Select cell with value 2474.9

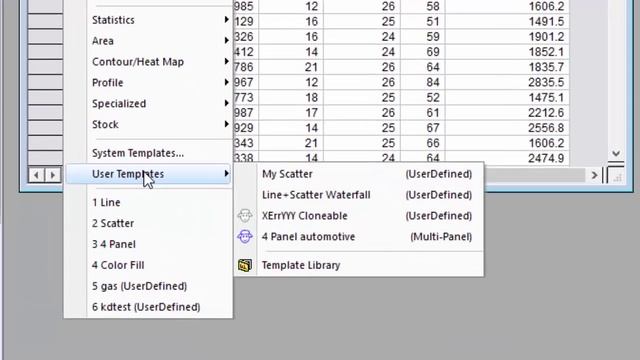click(x=507, y=158)
